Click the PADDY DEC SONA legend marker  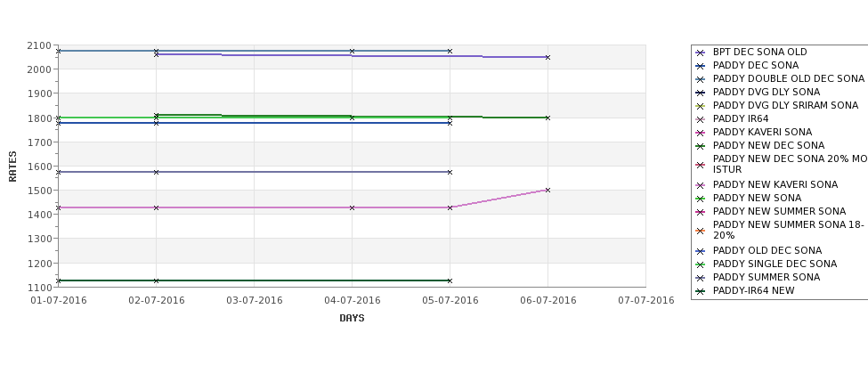point(701,66)
